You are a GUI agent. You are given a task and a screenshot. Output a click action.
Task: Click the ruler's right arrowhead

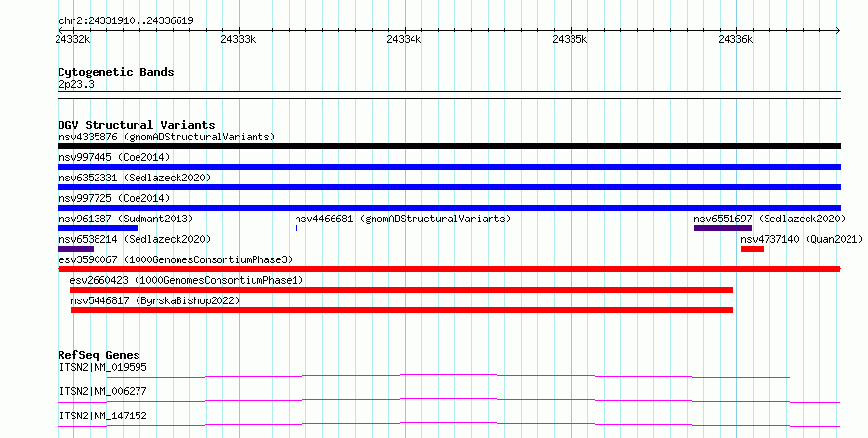pos(838,31)
